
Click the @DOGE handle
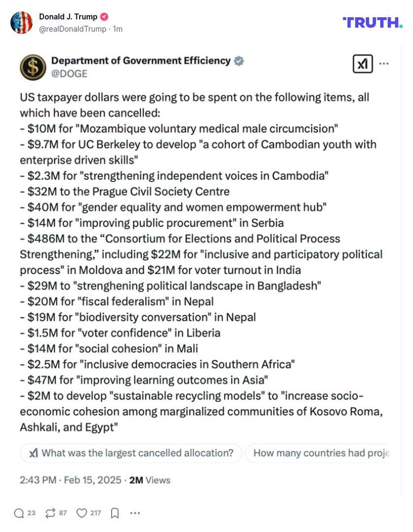(x=69, y=74)
